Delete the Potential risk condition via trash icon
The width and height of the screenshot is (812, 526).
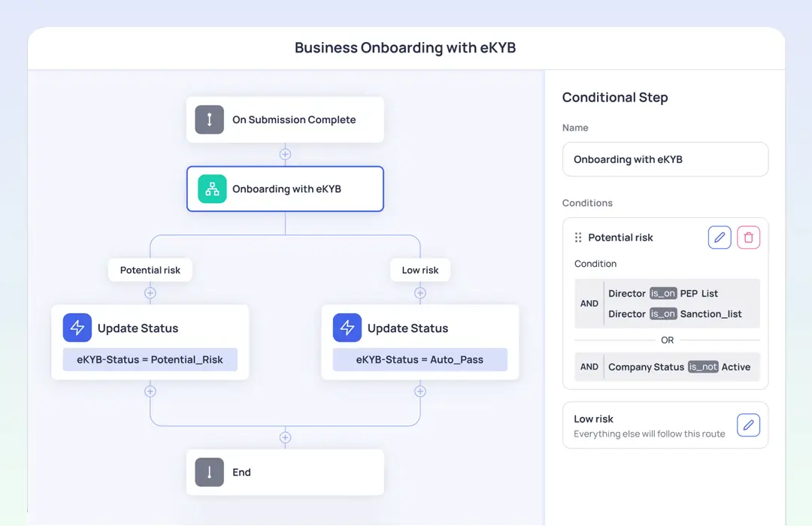click(748, 237)
